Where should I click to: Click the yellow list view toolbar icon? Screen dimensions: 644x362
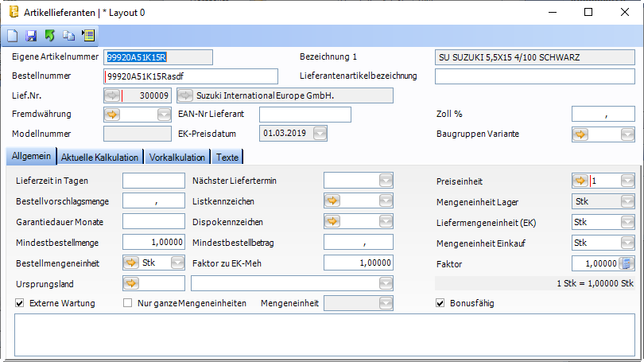click(87, 36)
